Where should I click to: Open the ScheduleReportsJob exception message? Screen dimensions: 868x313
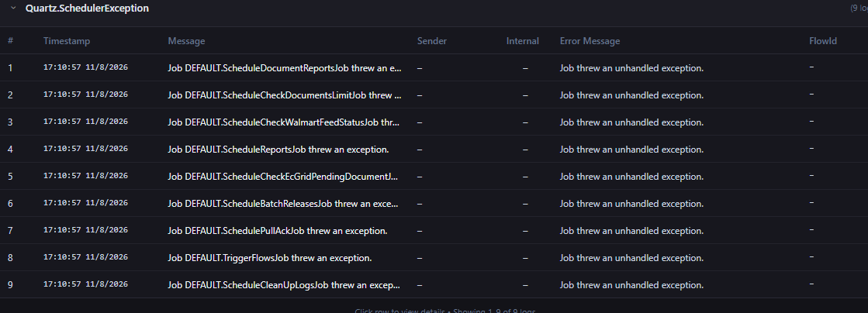point(278,150)
